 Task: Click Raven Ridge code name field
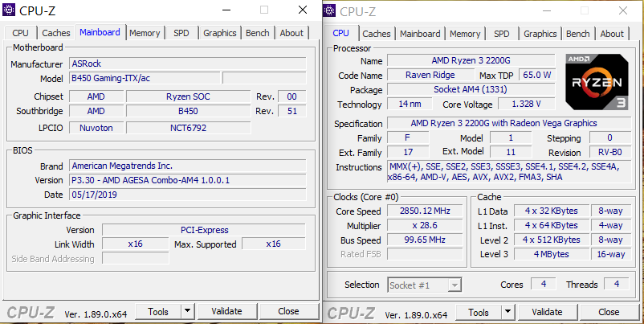(430, 75)
